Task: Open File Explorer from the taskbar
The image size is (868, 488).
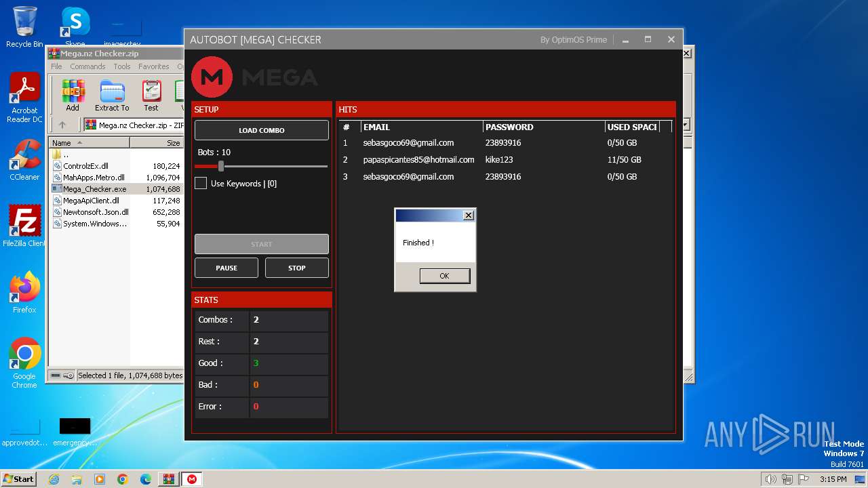Action: 77,479
